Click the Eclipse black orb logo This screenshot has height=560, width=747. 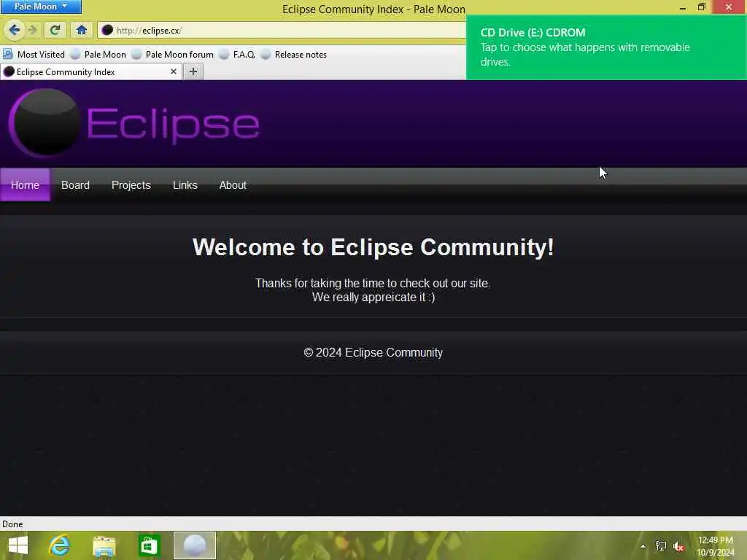44,122
